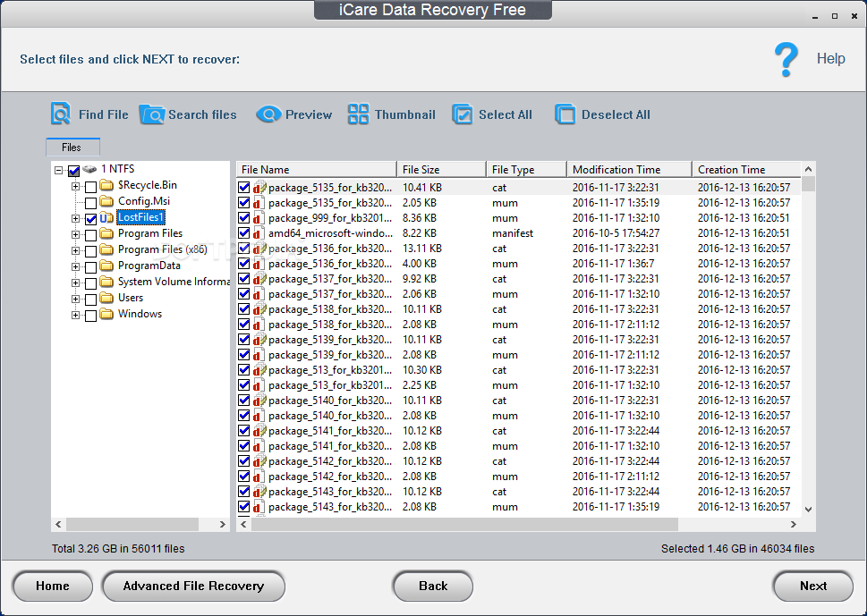Viewport: 867px width, 616px height.
Task: Uncheck the LostFiles1 folder checkbox
Action: click(x=90, y=219)
